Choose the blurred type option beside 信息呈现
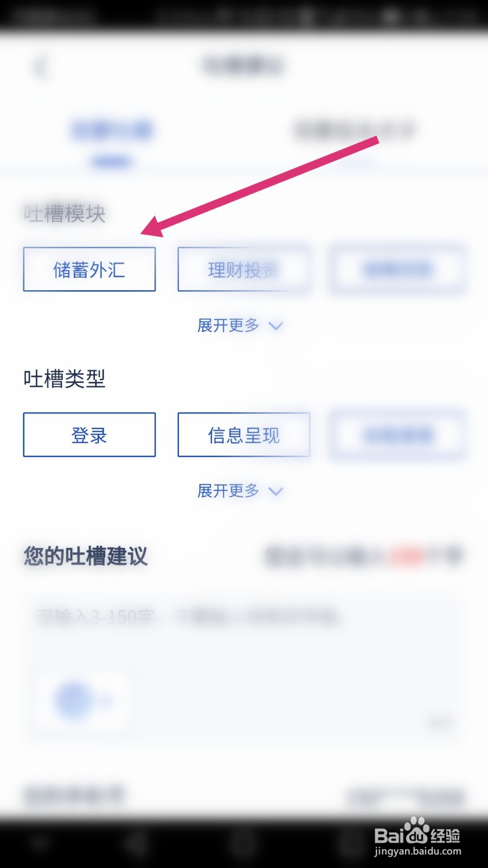This screenshot has height=868, width=488. 398,435
